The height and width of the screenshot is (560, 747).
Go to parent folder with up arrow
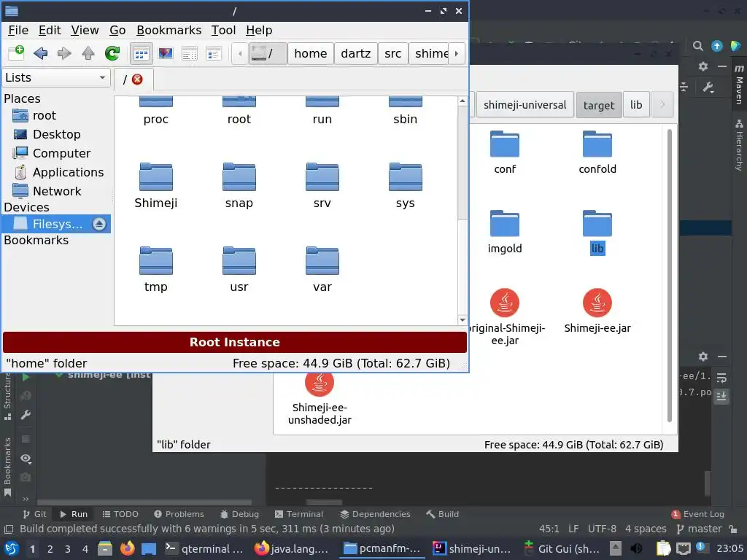[88, 52]
